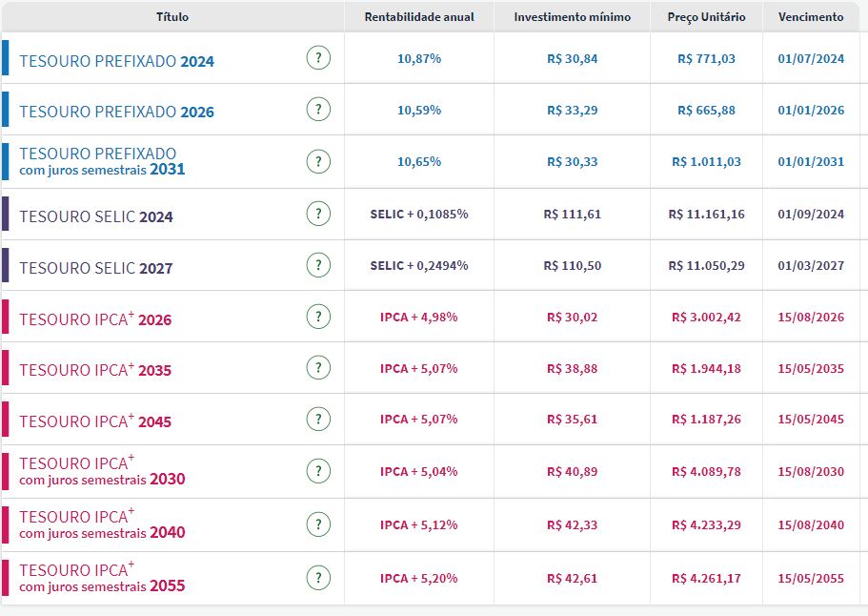Click help icon for Tesouro Prefixado 2024

pyautogui.click(x=318, y=58)
